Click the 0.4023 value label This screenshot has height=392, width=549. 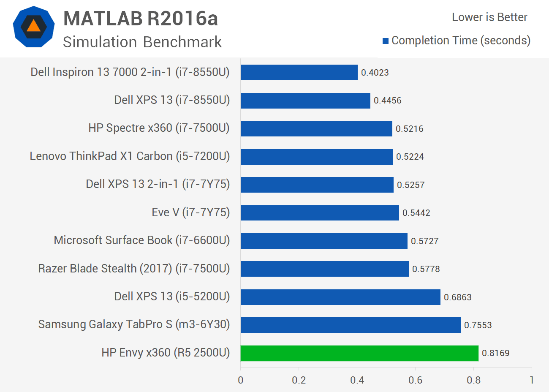coord(375,73)
